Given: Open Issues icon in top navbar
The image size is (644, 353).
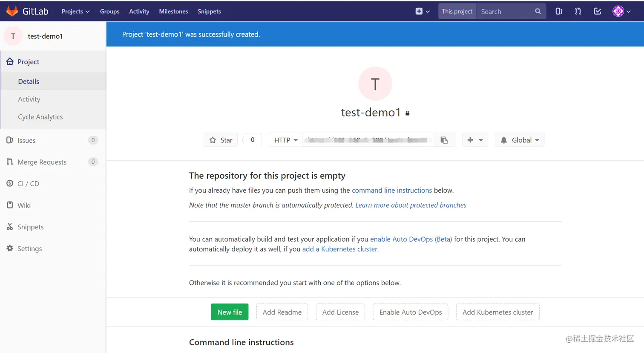Looking at the screenshot, I should 559,12.
